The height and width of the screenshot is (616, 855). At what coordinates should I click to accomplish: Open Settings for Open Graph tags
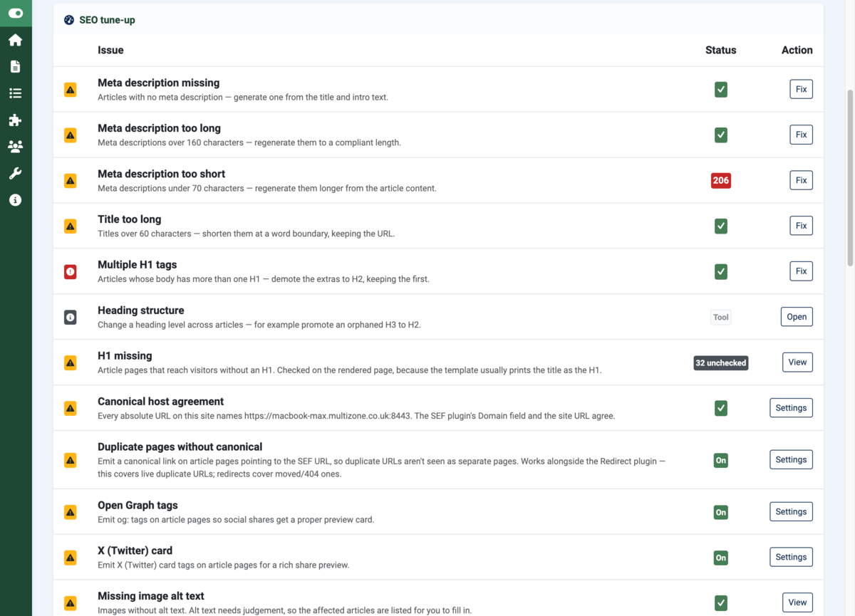coord(791,512)
